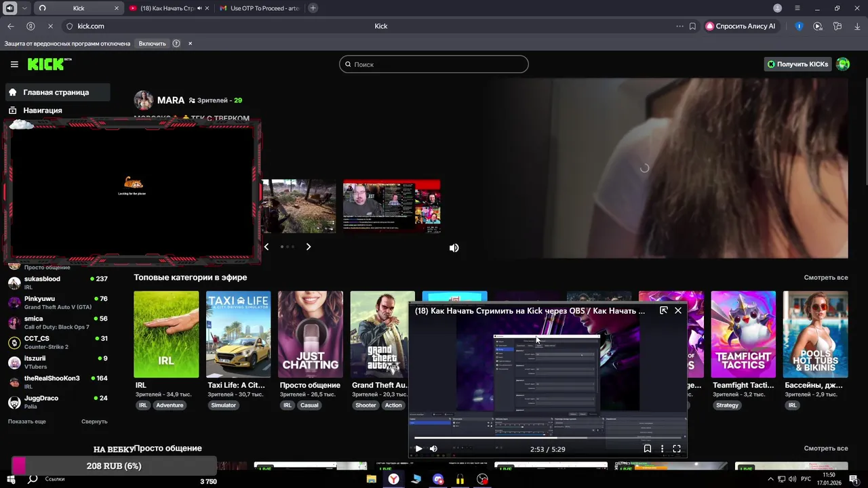The height and width of the screenshot is (488, 868).
Task: Close the picture-in-picture video window
Action: tap(678, 310)
